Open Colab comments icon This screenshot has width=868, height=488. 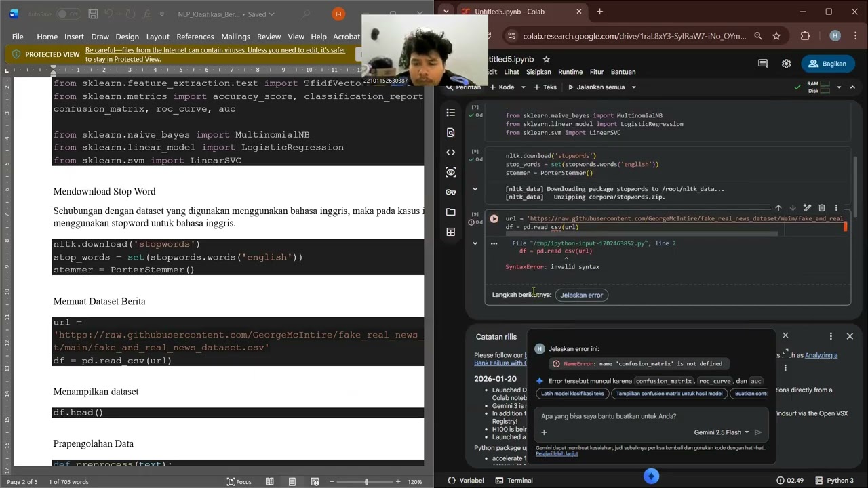[x=763, y=64]
